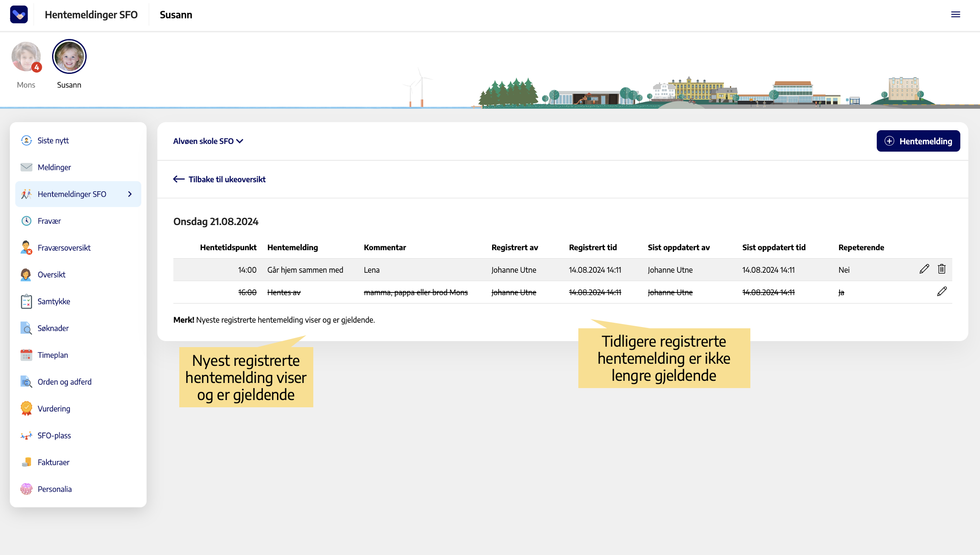This screenshot has width=980, height=555.
Task: Click Fravær clock icon
Action: (26, 221)
